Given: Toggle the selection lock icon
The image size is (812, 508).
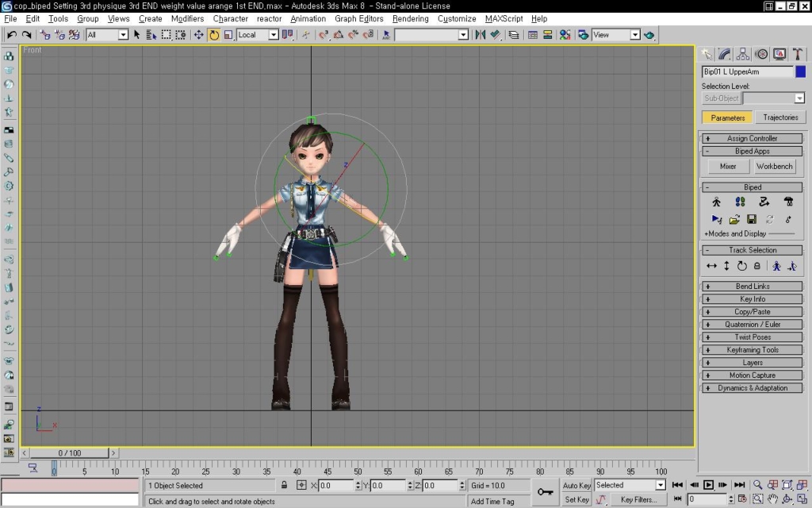Looking at the screenshot, I should (285, 485).
